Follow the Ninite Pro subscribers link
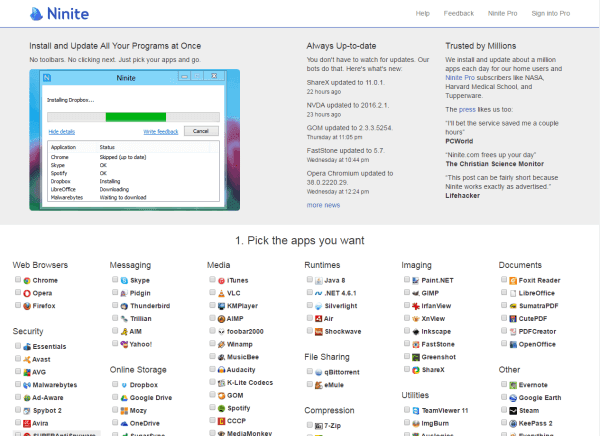 click(x=460, y=78)
